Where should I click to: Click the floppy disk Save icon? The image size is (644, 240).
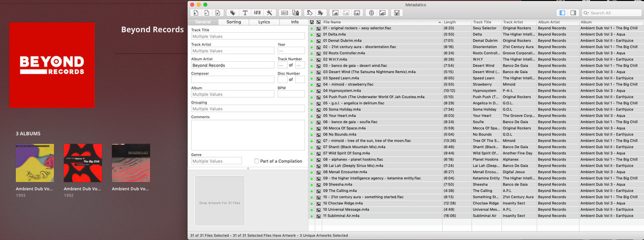[397, 13]
